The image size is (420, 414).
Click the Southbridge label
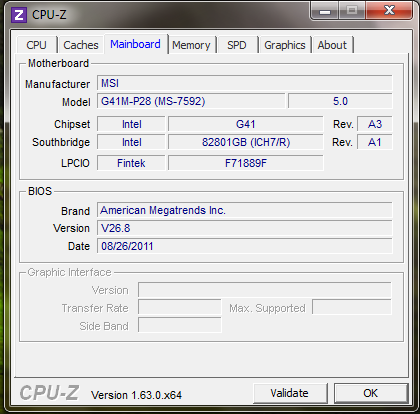61,142
